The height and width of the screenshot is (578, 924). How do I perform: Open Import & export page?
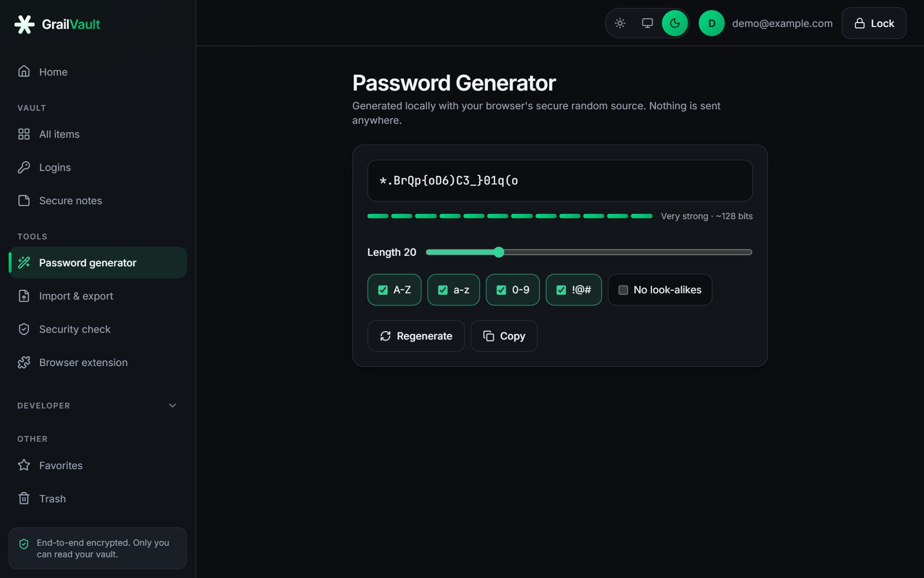click(98, 296)
